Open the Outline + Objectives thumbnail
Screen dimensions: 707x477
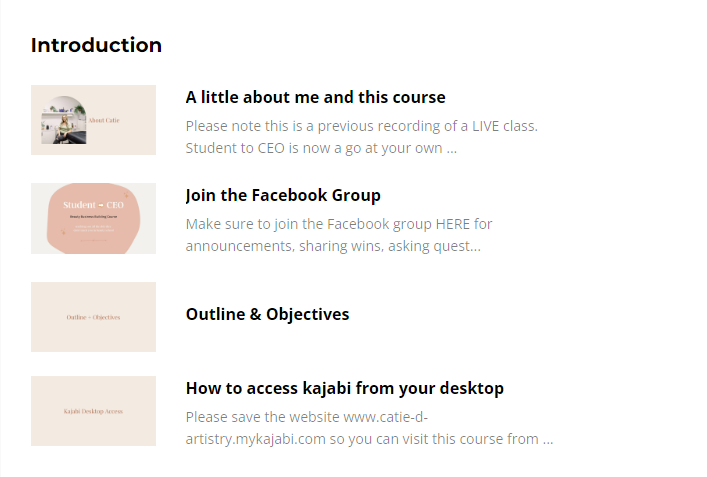tap(93, 317)
